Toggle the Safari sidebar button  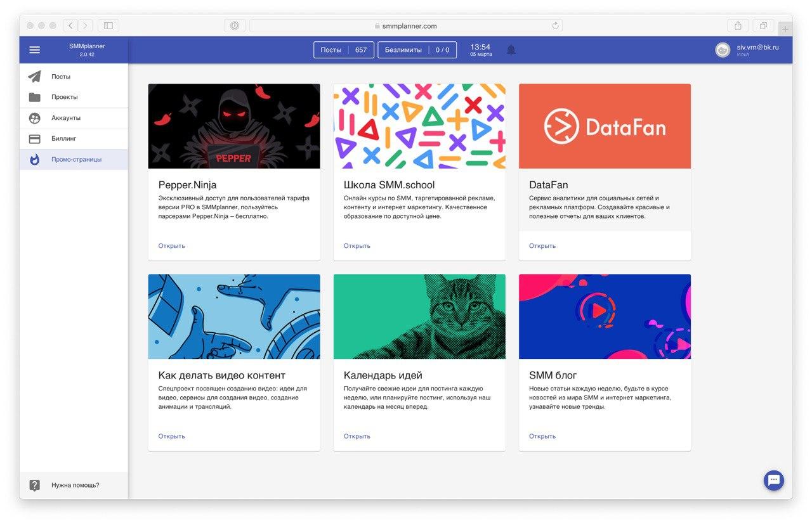108,26
